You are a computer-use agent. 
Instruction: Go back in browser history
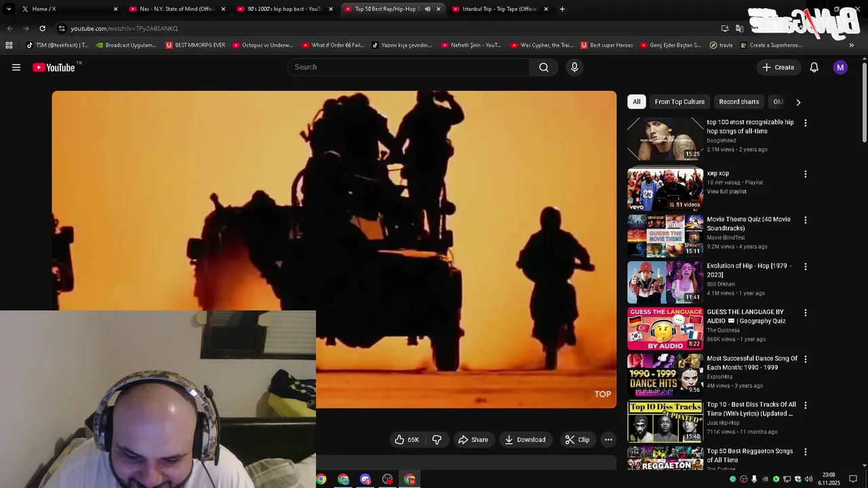9,28
